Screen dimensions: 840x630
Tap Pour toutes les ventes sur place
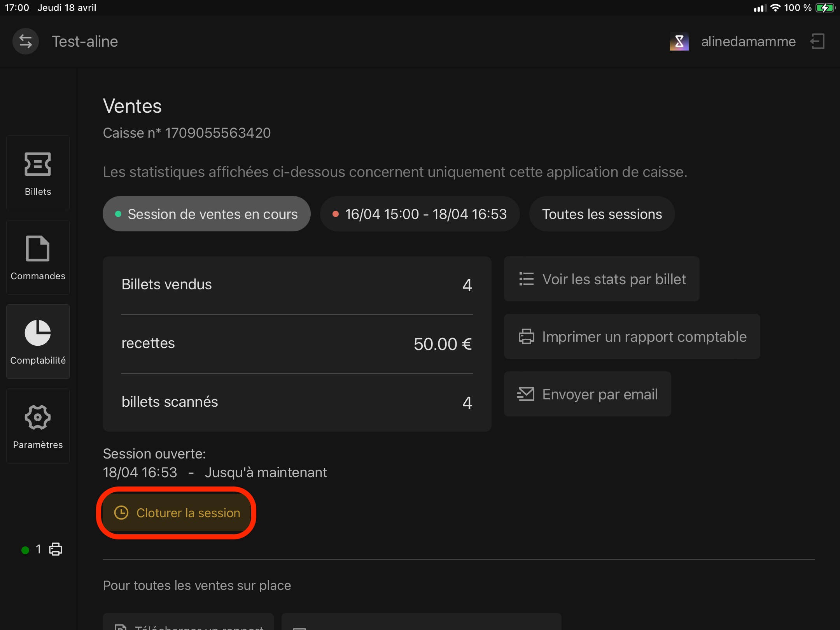tap(197, 585)
